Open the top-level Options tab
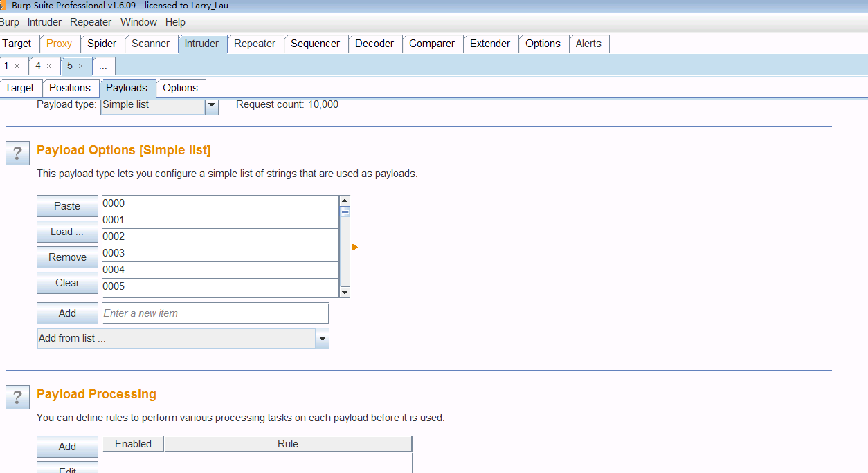 [x=543, y=44]
